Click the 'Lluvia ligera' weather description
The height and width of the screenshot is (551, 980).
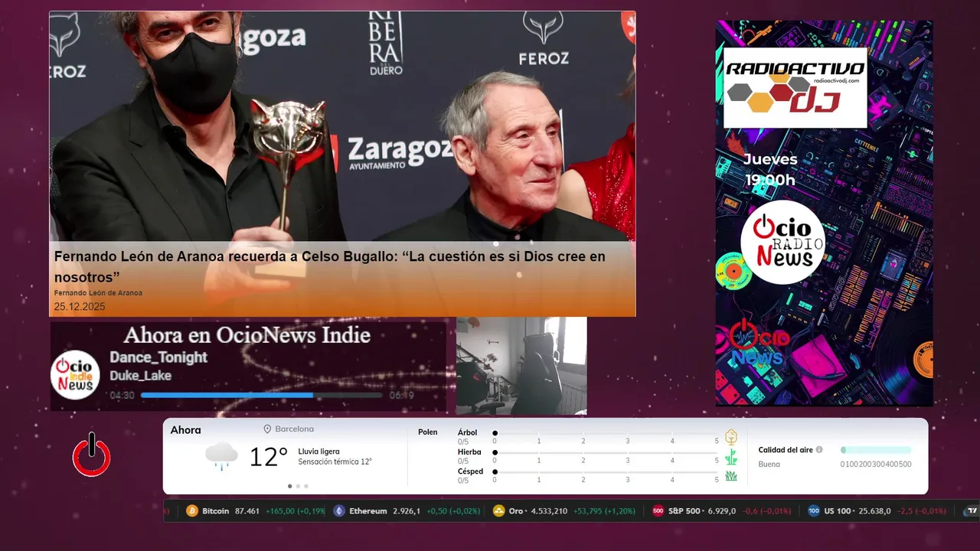[318, 452]
